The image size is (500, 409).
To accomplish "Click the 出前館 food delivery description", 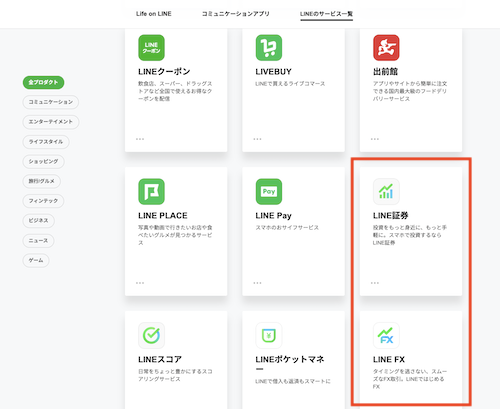I will pyautogui.click(x=410, y=91).
